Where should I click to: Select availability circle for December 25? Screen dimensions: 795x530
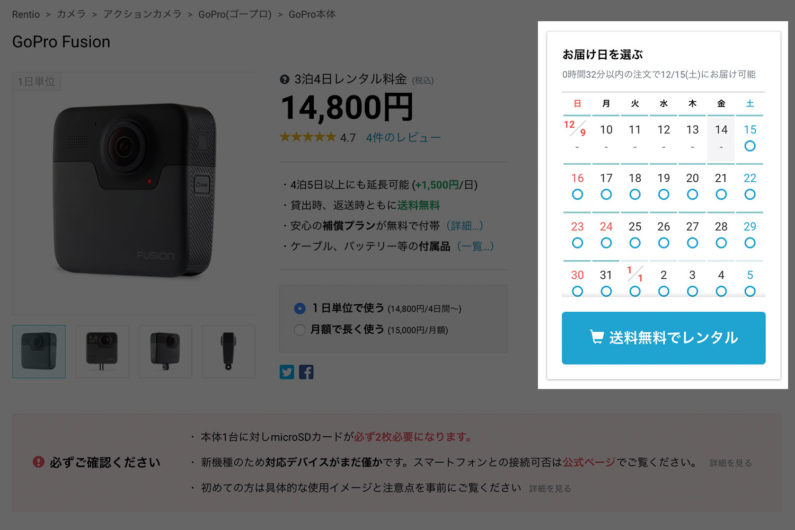pyautogui.click(x=635, y=243)
